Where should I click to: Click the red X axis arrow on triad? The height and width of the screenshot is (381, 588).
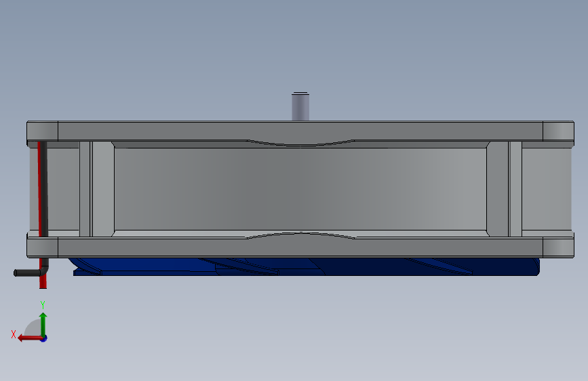click(x=29, y=338)
